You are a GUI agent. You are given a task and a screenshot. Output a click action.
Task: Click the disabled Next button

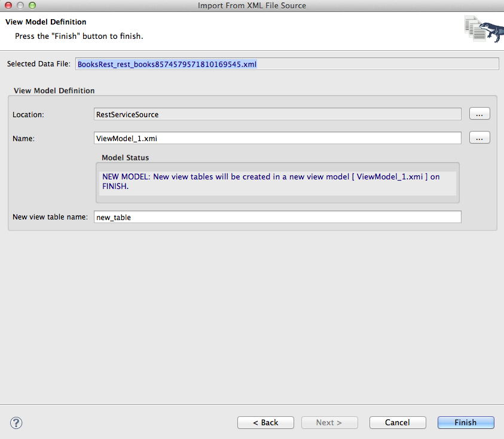329,422
